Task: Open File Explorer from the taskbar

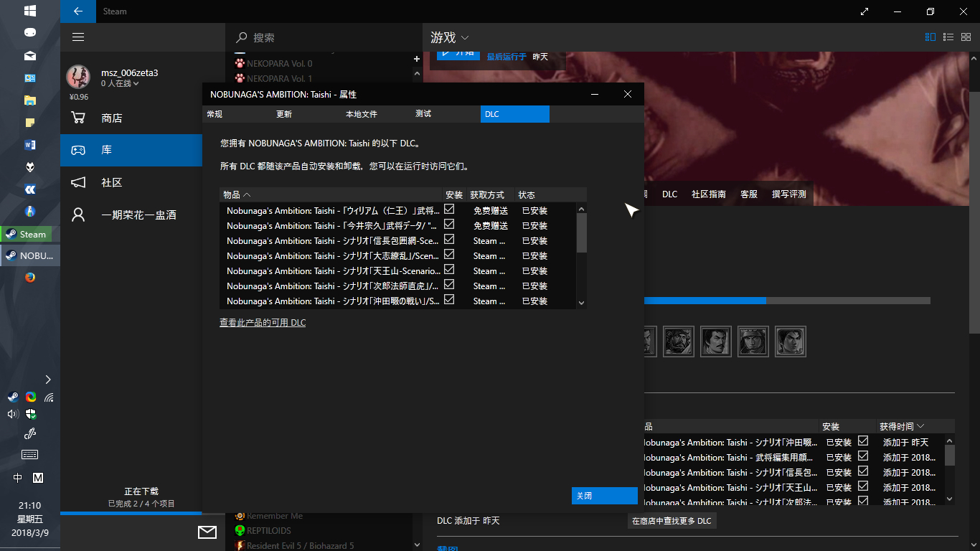Action: pos(30,100)
